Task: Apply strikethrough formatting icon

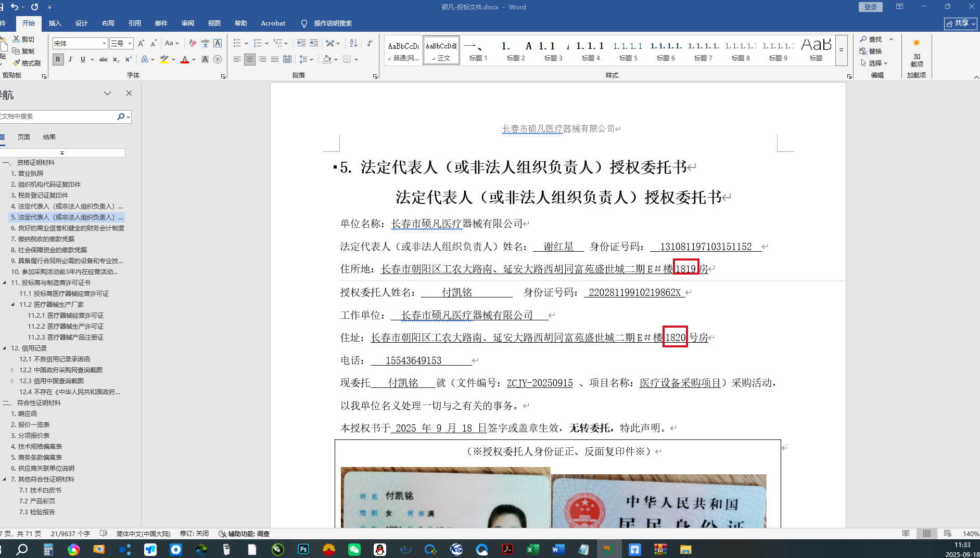Action: (104, 59)
